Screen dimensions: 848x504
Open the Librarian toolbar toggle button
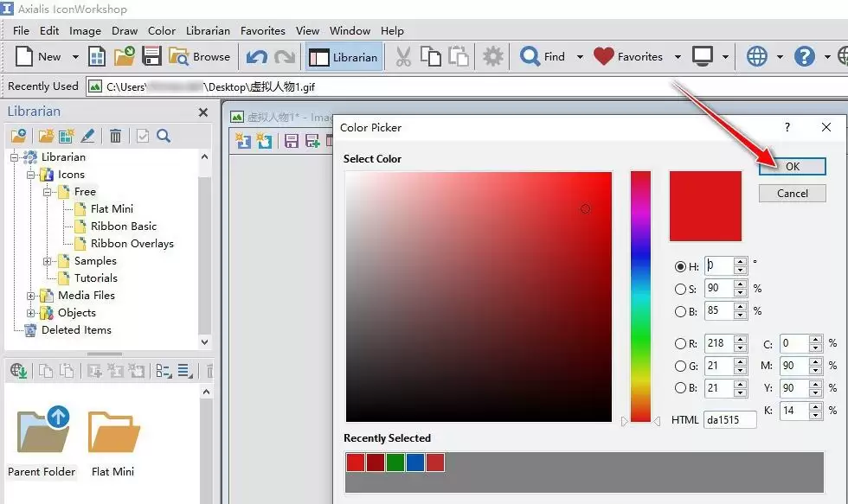click(343, 57)
